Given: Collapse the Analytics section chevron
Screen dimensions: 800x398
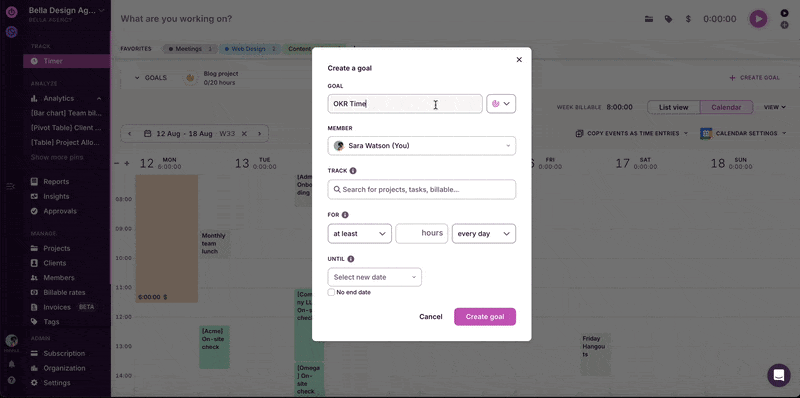Looking at the screenshot, I should (99, 98).
